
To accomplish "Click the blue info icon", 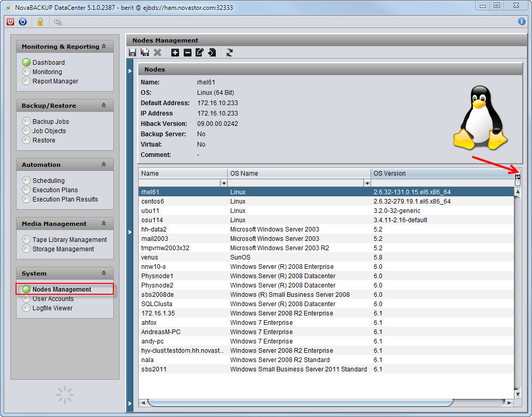I will (x=522, y=22).
